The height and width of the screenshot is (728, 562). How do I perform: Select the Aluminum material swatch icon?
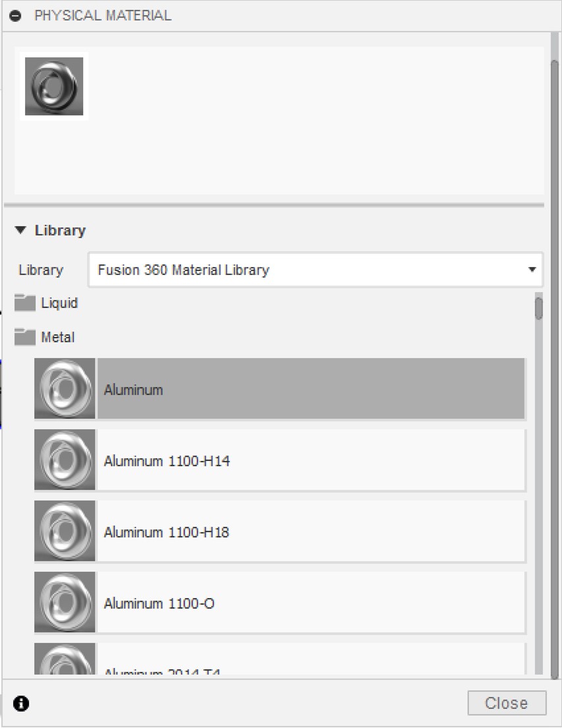65,389
